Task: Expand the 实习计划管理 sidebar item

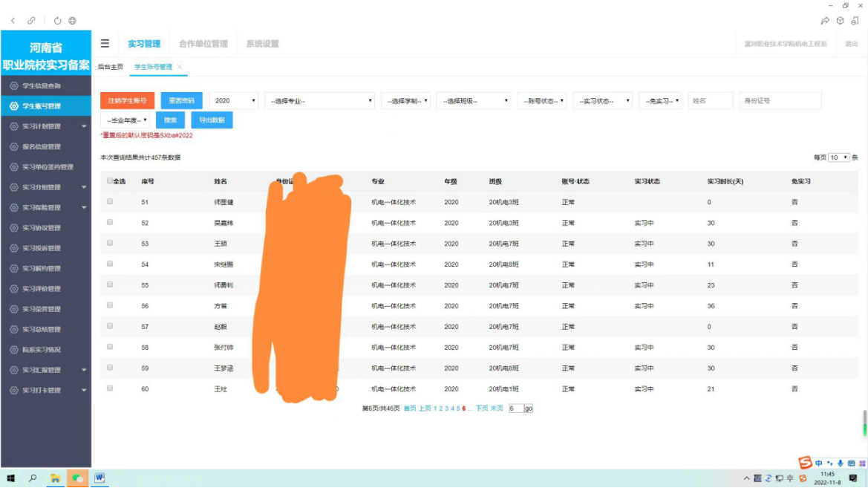Action: 50,126
